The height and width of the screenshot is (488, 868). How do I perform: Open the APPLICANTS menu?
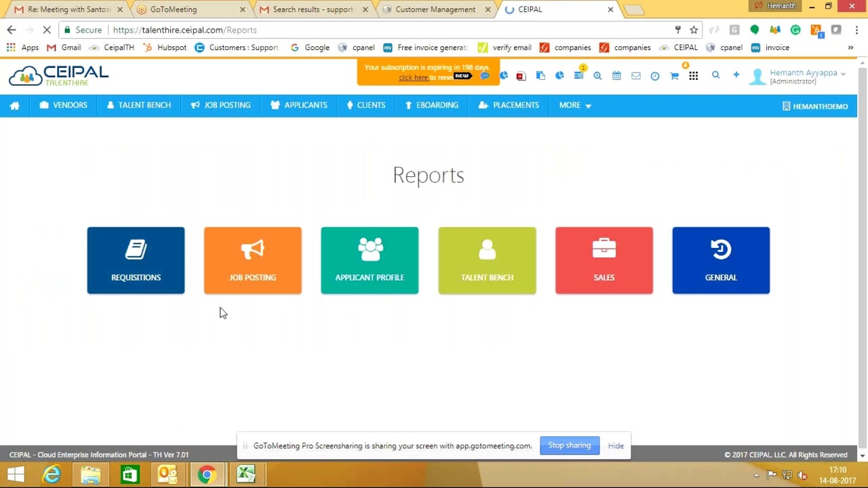(x=298, y=106)
